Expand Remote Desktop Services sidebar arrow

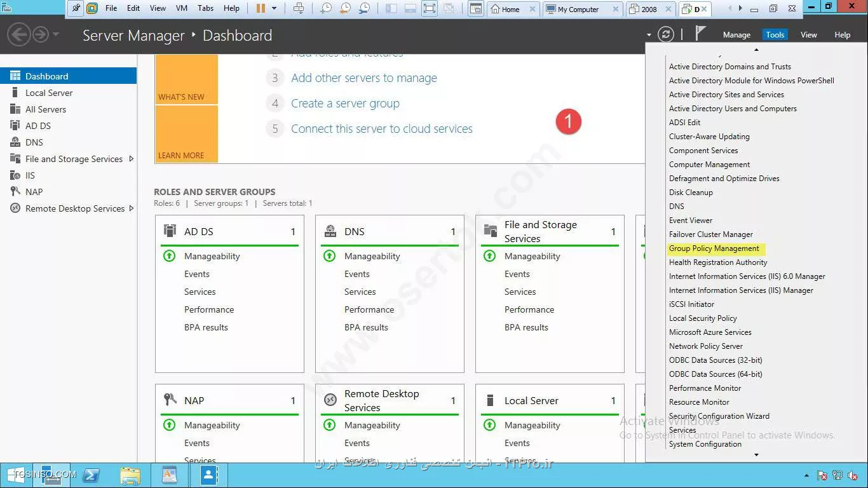[x=131, y=208]
